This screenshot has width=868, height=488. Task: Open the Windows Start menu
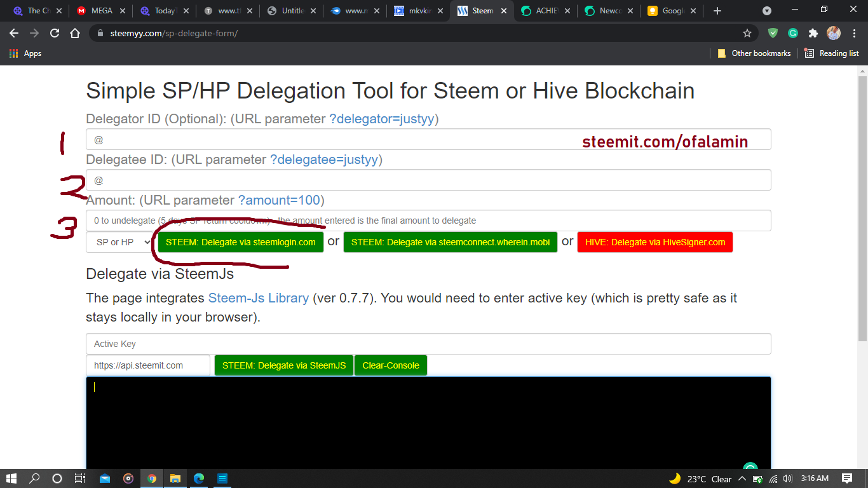coord(11,478)
